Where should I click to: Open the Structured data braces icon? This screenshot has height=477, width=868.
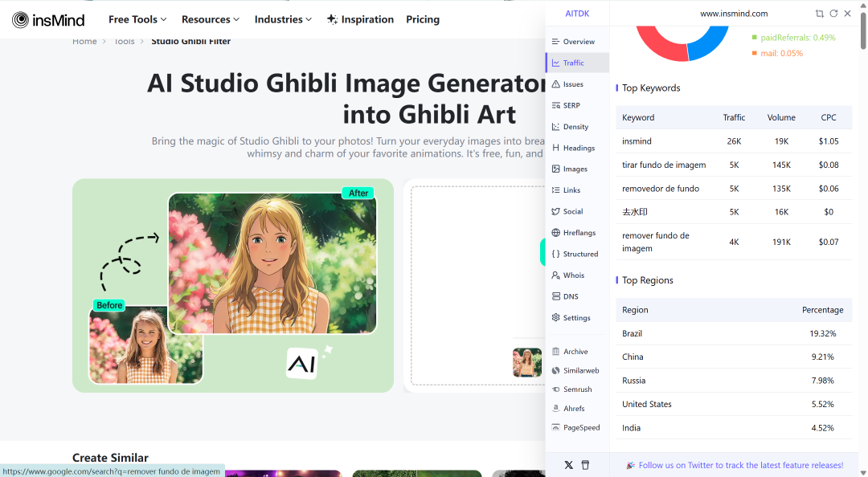tap(556, 254)
